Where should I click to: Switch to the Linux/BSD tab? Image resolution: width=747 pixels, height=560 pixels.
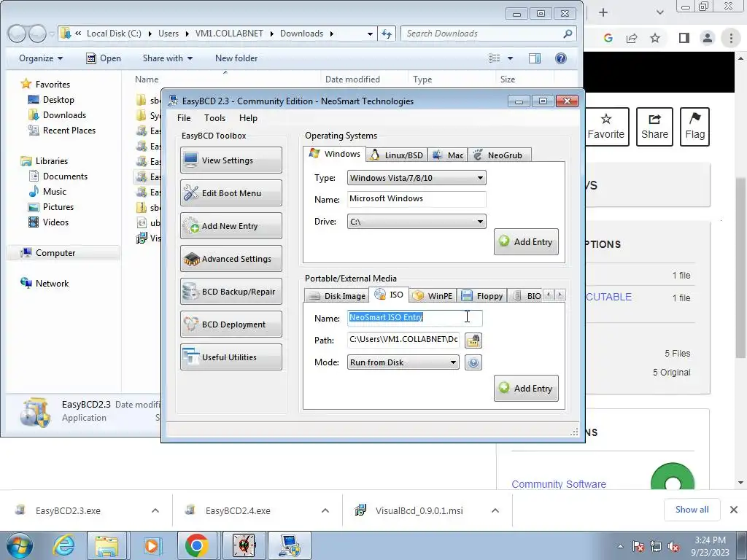pyautogui.click(x=396, y=155)
